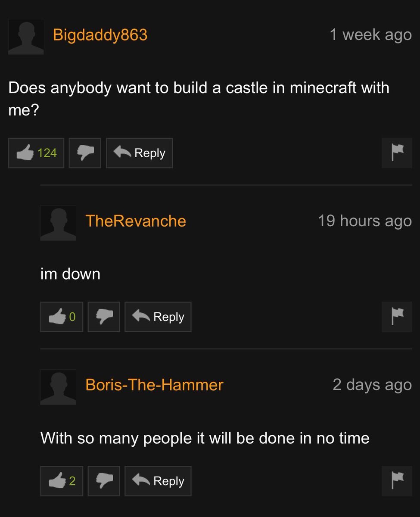Click the '1 week ago' timestamp
The height and width of the screenshot is (517, 420).
pos(370,35)
